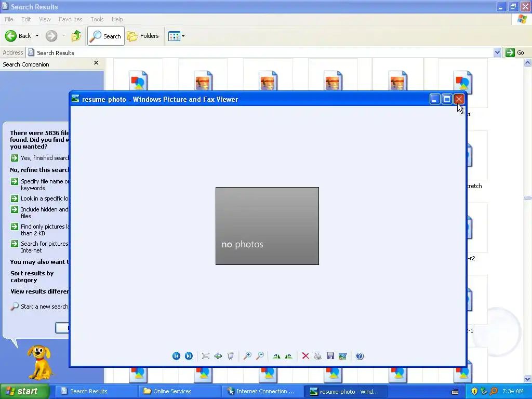The height and width of the screenshot is (399, 532).
Task: Open the image for editing icon
Action: pyautogui.click(x=343, y=356)
